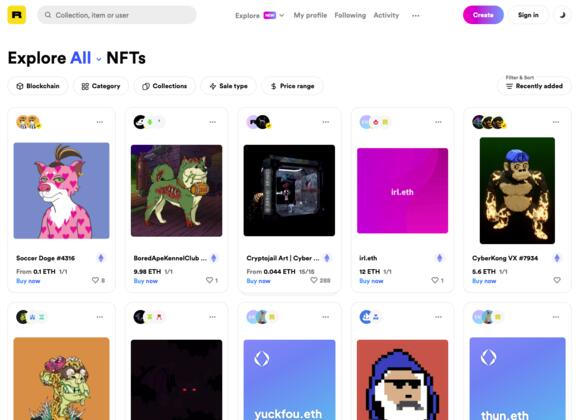
Task: Open the Explore nav item
Action: (x=247, y=16)
